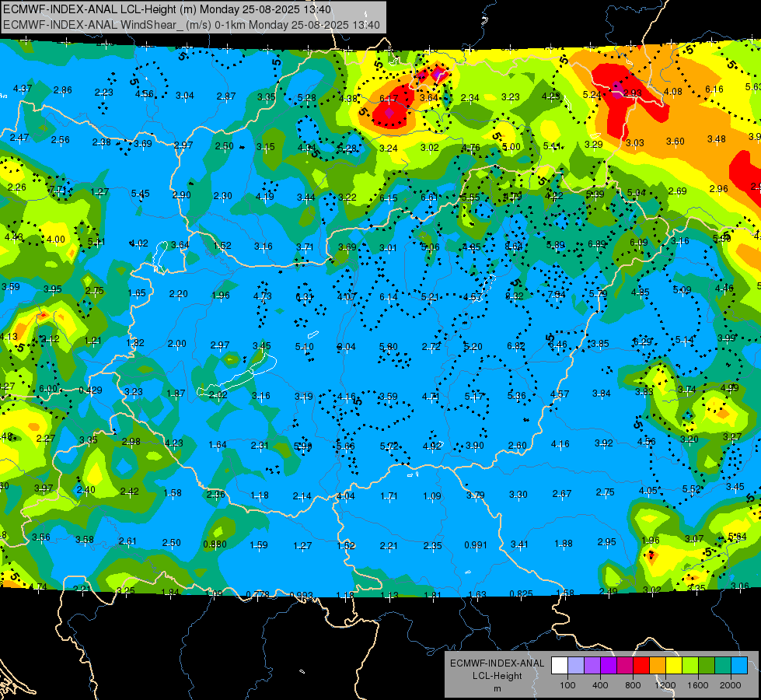Viewport: 761px width, 700px height.
Task: Click the wind shear value 0.880
Action: coord(215,544)
